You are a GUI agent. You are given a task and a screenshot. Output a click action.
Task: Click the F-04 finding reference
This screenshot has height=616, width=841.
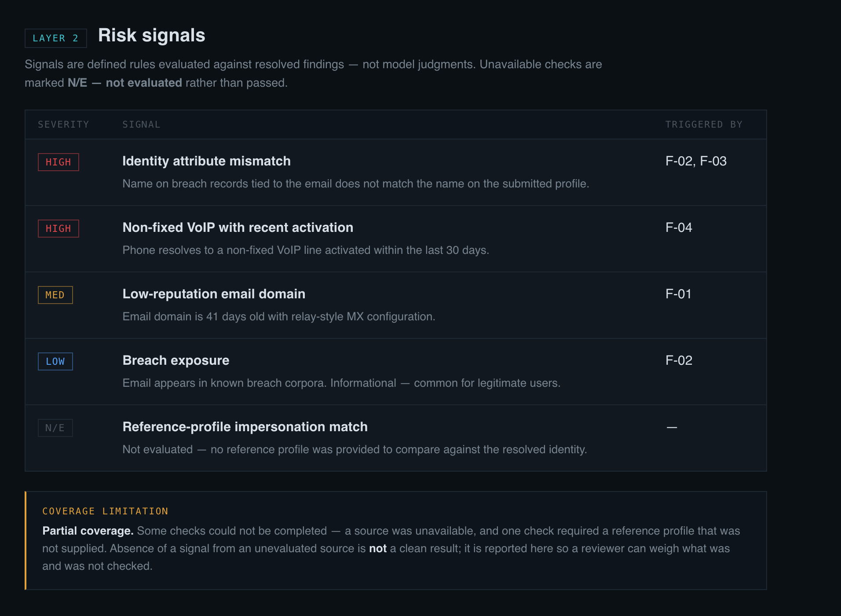(x=679, y=227)
